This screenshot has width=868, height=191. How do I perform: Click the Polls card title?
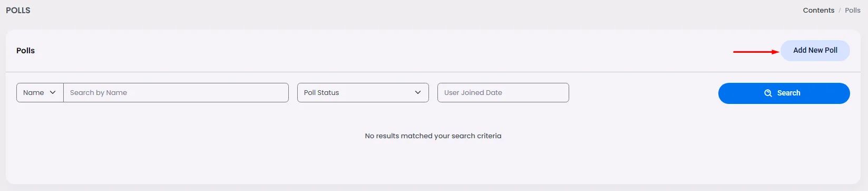coord(25,51)
